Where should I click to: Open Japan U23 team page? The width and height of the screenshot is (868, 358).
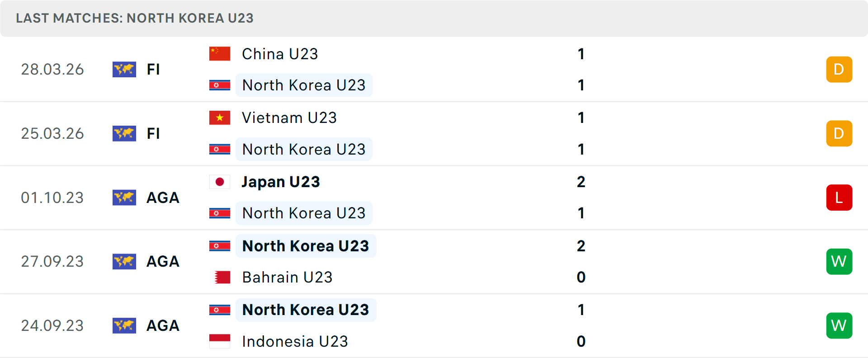[x=280, y=182]
